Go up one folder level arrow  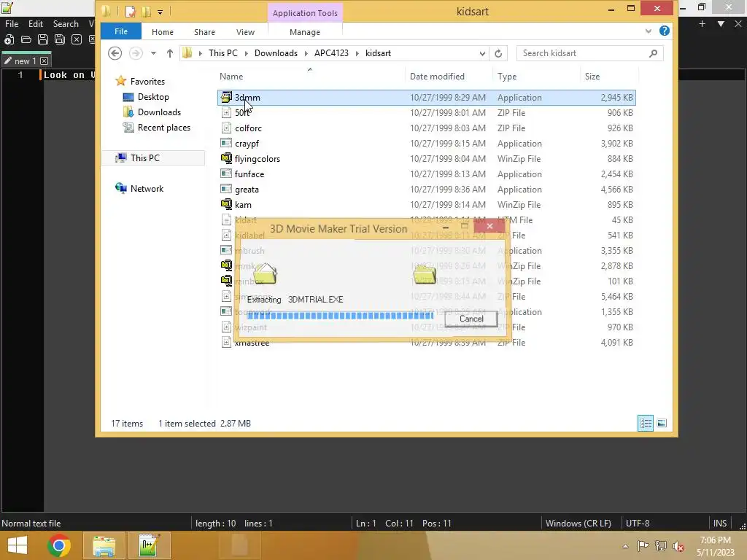[x=169, y=53]
